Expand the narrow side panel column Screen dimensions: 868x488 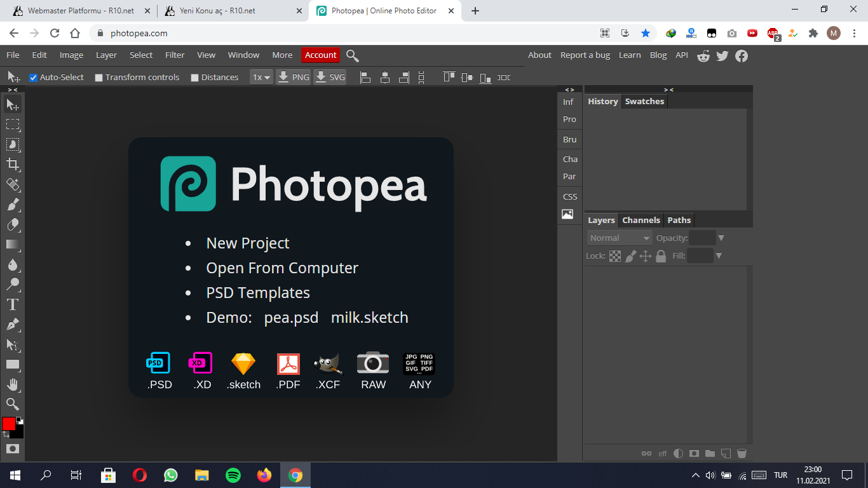point(569,90)
